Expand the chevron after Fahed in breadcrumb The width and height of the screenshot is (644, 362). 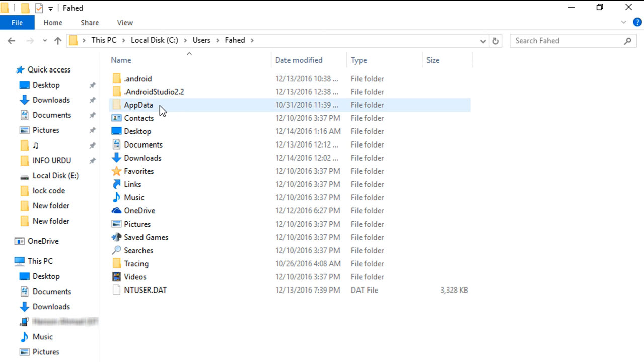[x=252, y=40]
